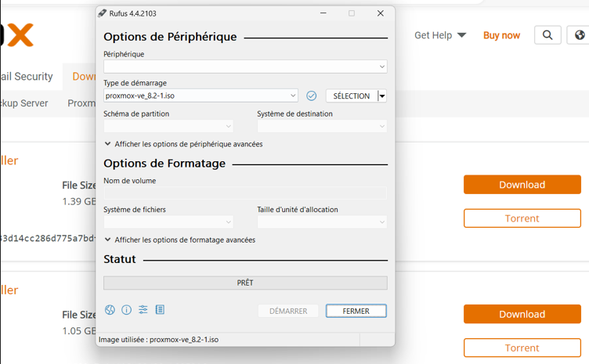Open the SÉLECTION split-button arrow
Image resolution: width=589 pixels, height=364 pixels.
382,96
